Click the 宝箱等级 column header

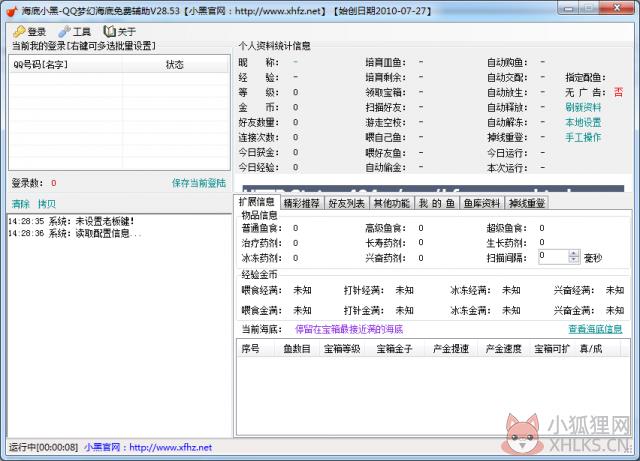342,349
